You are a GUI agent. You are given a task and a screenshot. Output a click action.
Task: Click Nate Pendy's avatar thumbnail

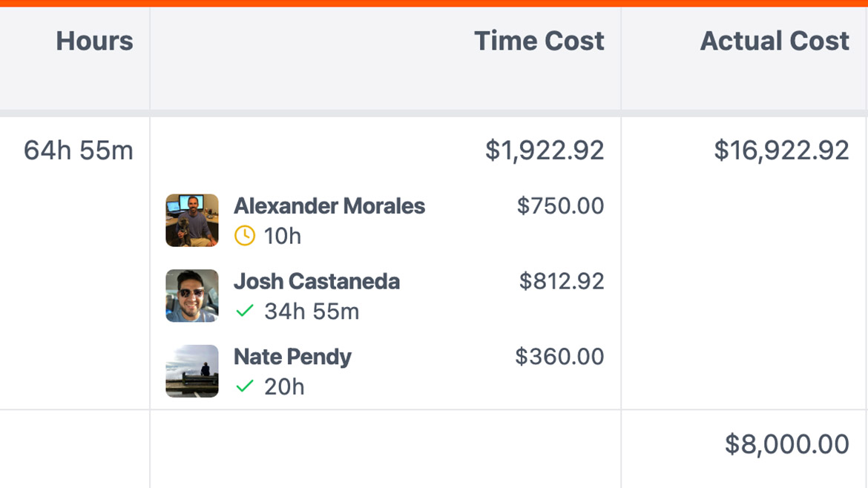pyautogui.click(x=192, y=371)
